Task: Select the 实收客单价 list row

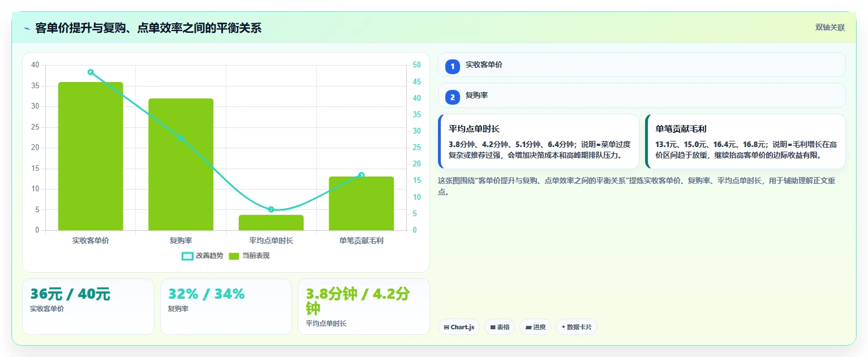Action: point(642,64)
